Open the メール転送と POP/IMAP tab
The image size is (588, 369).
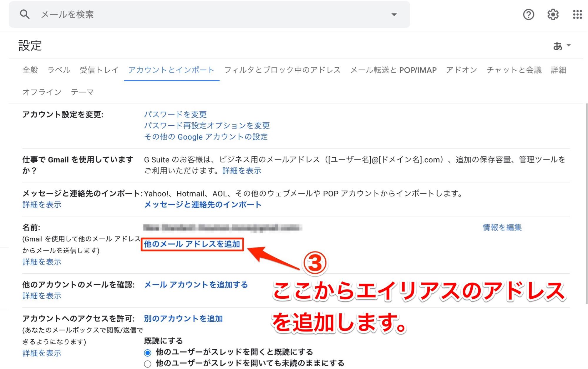tap(393, 70)
